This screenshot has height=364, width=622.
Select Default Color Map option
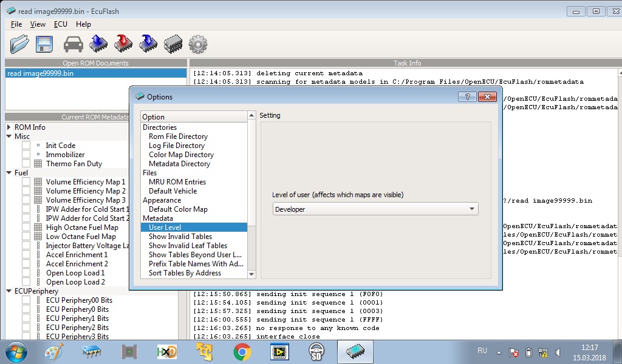[x=178, y=209]
